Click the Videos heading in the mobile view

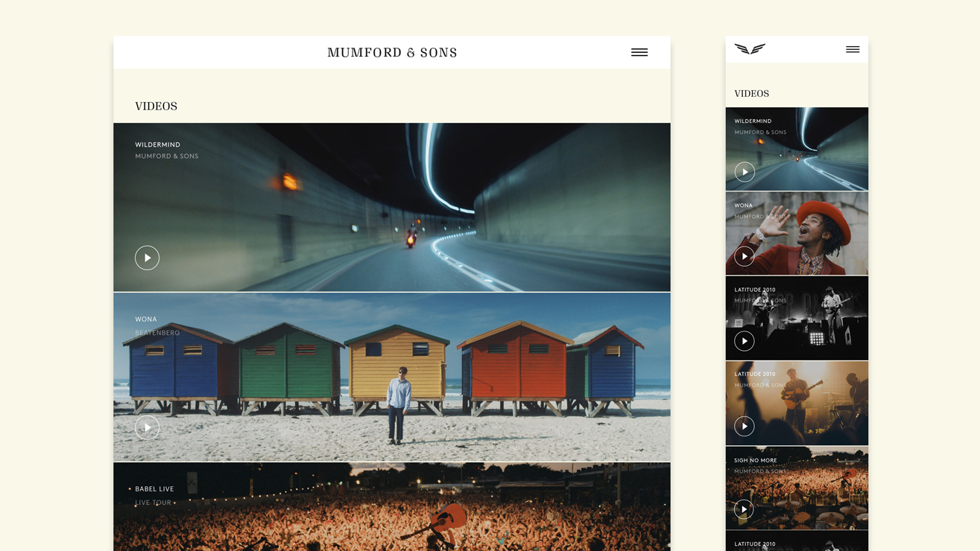click(x=751, y=94)
